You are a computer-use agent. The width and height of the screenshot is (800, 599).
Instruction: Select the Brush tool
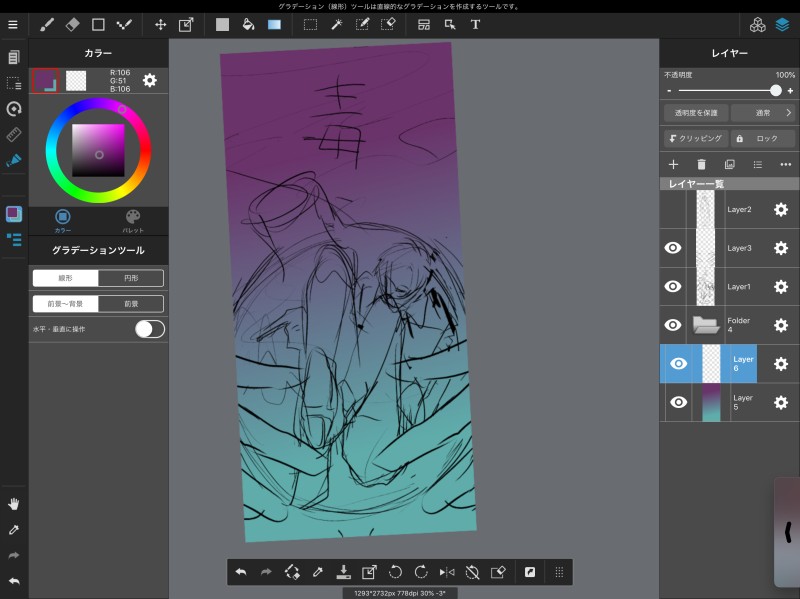[x=47, y=24]
